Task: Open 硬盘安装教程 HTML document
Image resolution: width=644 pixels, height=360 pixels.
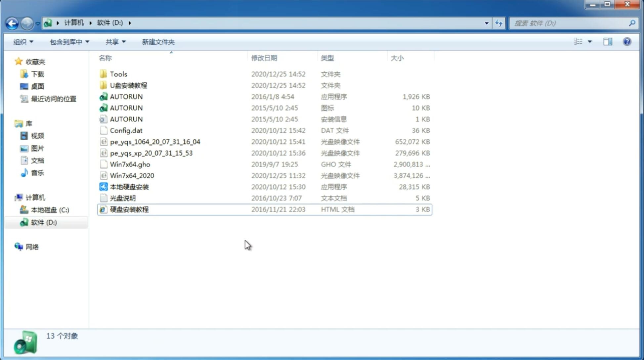Action: point(129,209)
